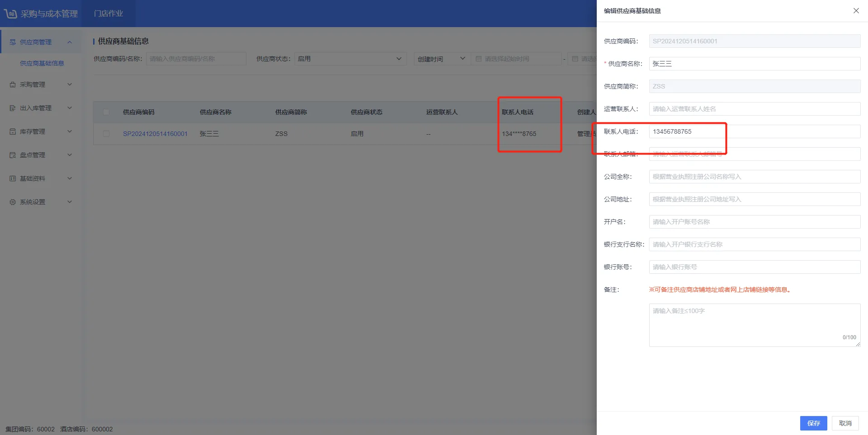
Task: Click the 联系人电话 input field
Action: 755,131
